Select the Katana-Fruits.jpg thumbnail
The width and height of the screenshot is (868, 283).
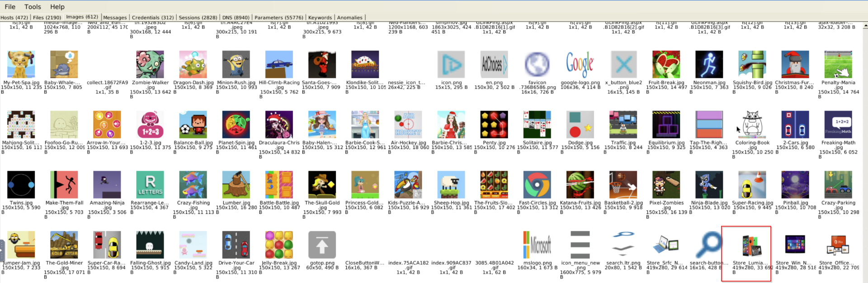[580, 185]
